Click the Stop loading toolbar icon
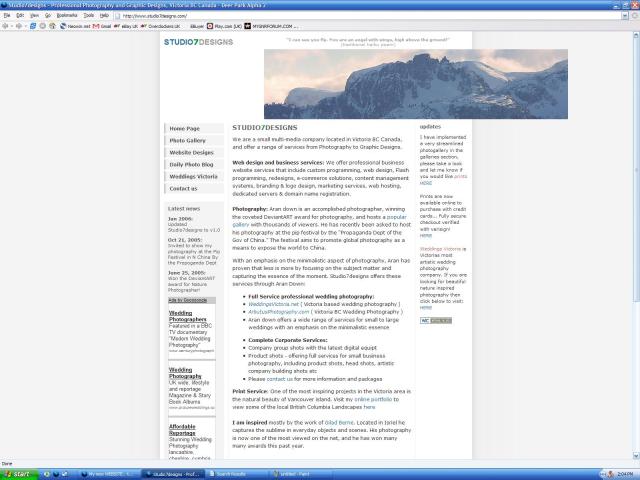Viewport: 640px width, 480px height. 43,26
